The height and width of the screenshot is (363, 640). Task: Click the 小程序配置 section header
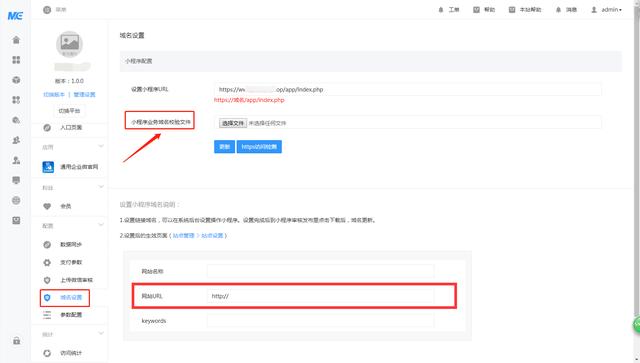point(371,61)
